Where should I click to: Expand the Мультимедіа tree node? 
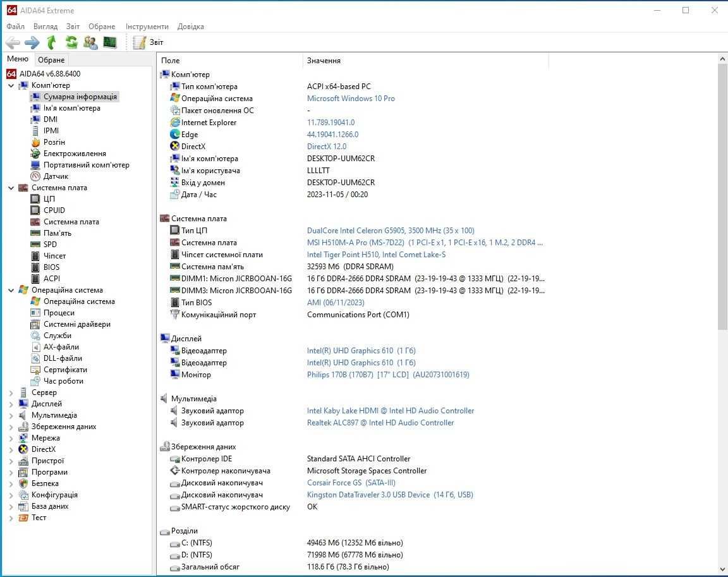pos(11,415)
